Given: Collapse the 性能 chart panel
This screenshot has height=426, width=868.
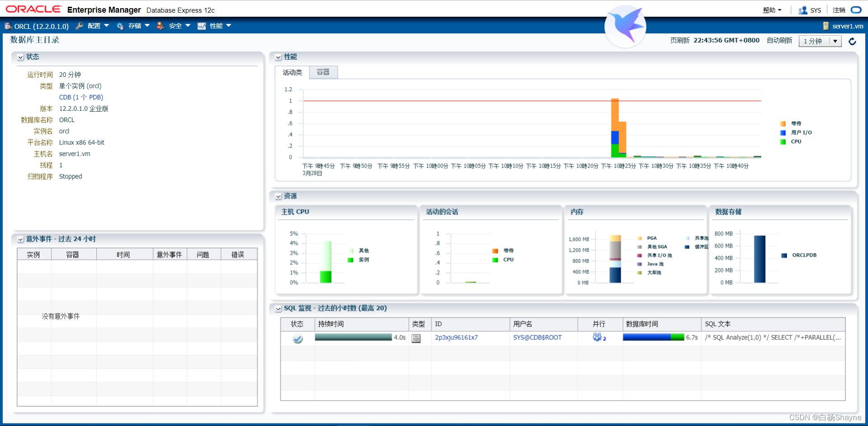Looking at the screenshot, I should [x=278, y=57].
